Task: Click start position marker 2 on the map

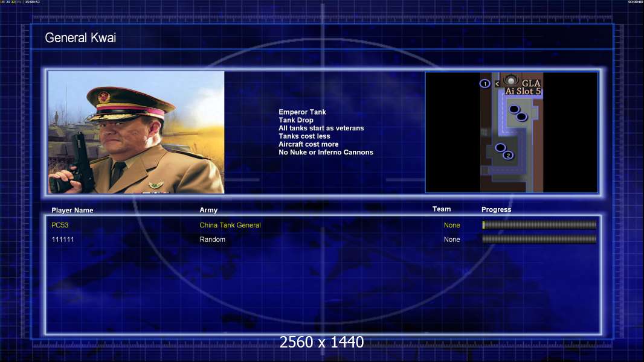Action: click(x=509, y=156)
